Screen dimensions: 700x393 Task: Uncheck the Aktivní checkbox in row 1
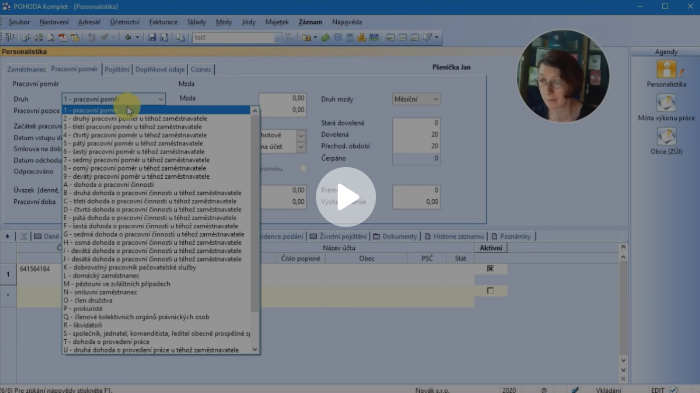tap(490, 268)
